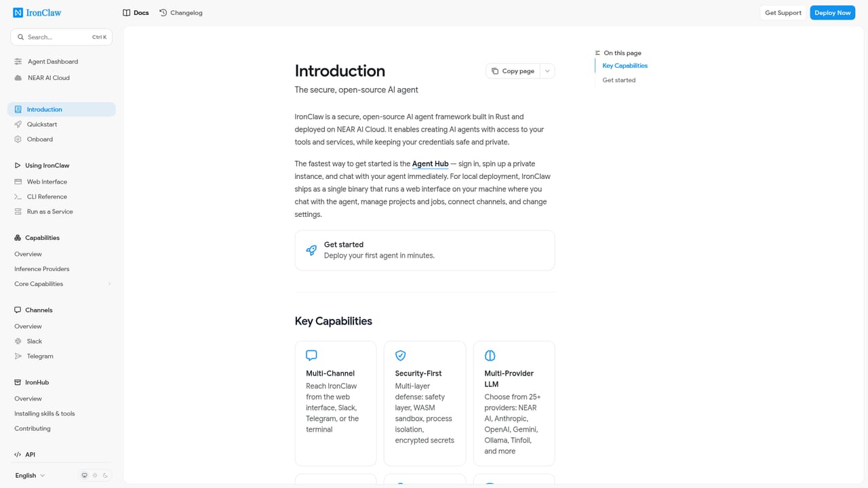The image size is (868, 488).
Task: Copy the page with Copy page button
Action: (x=513, y=71)
